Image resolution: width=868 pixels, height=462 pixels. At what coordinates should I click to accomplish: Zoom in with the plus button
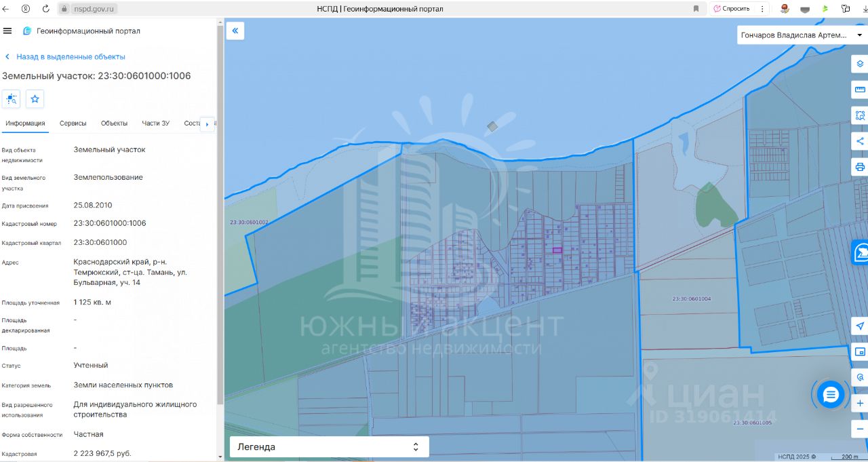860,403
